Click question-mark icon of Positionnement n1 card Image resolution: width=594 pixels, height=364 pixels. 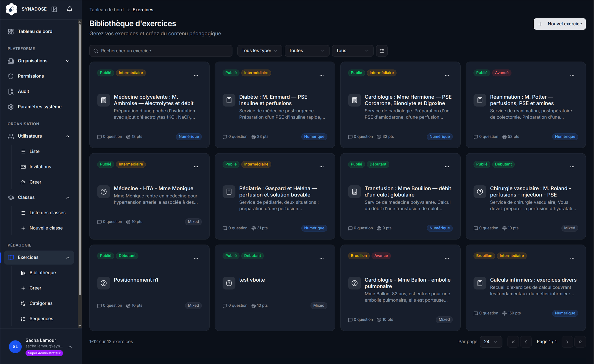pyautogui.click(x=104, y=283)
